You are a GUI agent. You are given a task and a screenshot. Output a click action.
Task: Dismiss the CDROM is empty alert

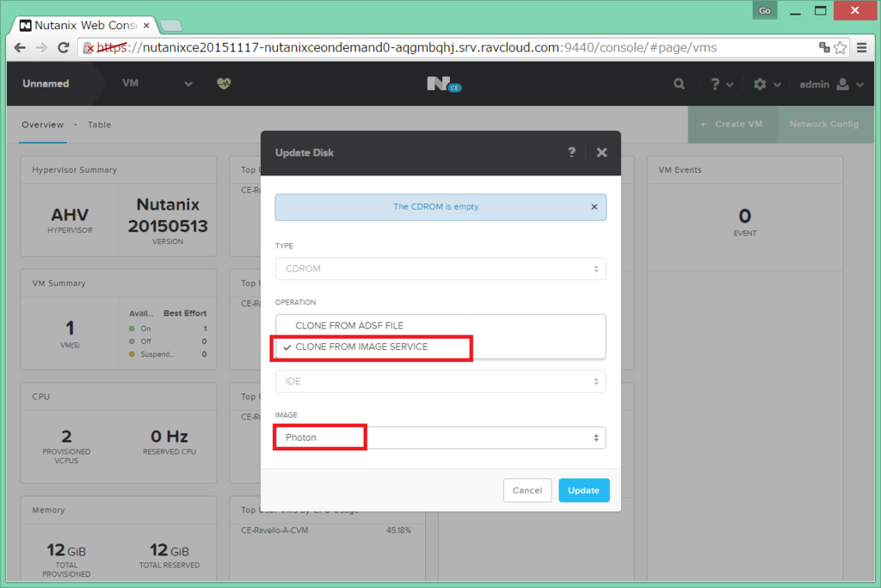point(594,206)
